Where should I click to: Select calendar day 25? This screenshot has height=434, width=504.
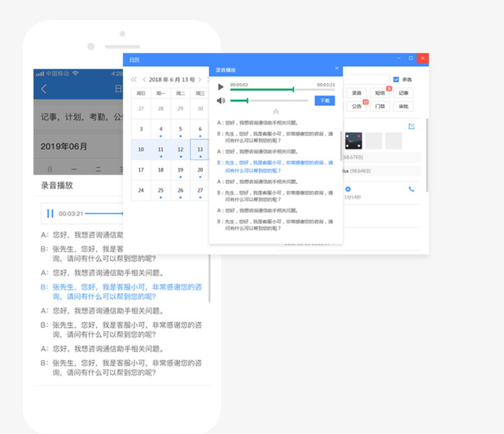point(161,190)
